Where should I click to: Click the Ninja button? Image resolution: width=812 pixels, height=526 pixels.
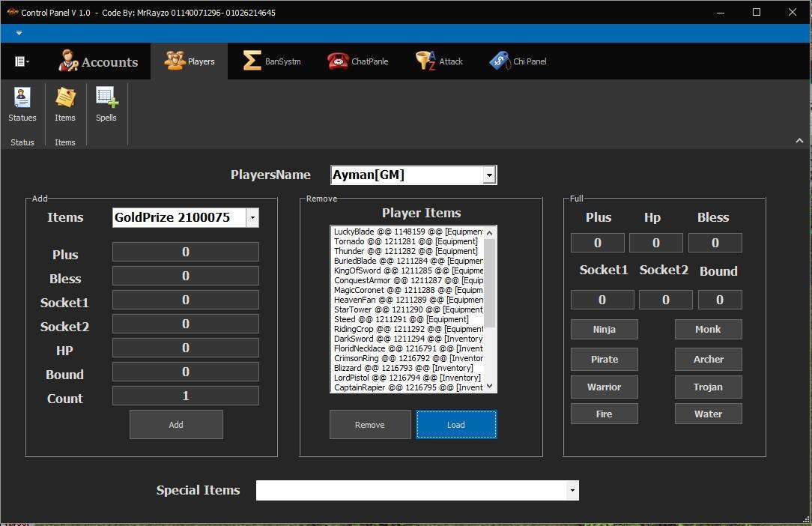pyautogui.click(x=605, y=329)
